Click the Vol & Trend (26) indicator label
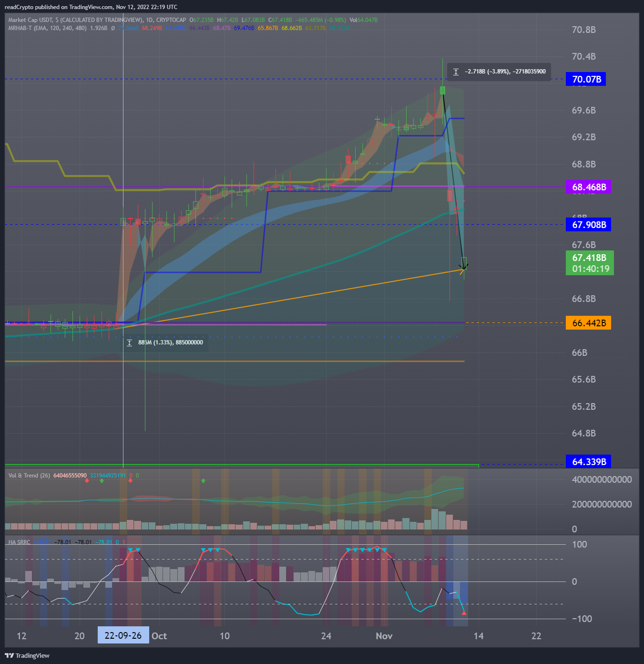The width and height of the screenshot is (644, 664). [29, 476]
